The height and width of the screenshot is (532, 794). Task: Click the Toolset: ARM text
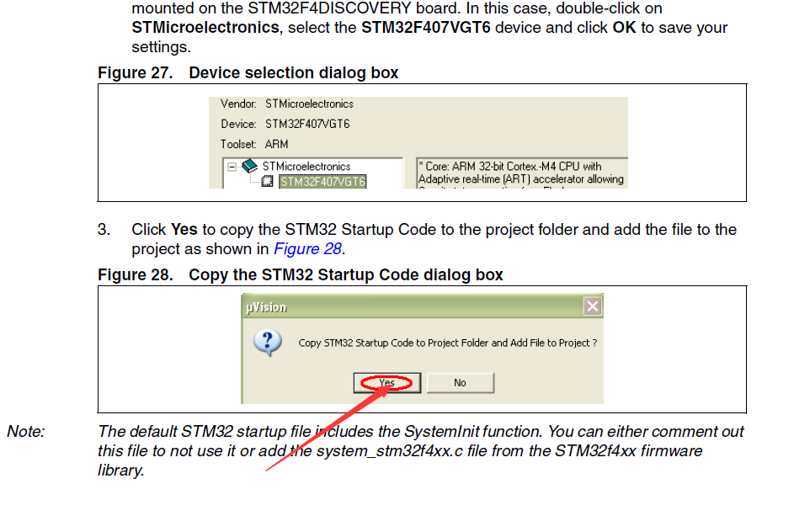(x=254, y=144)
